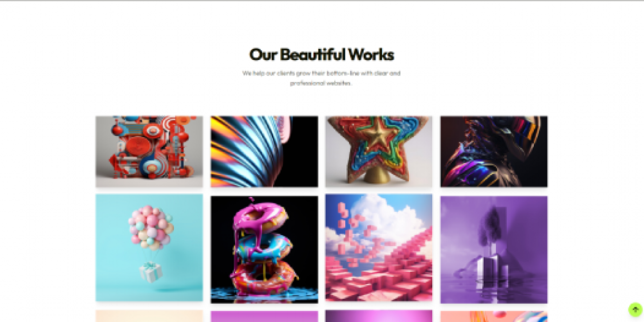Click the pastel balloons with gift box image

pos(149,248)
